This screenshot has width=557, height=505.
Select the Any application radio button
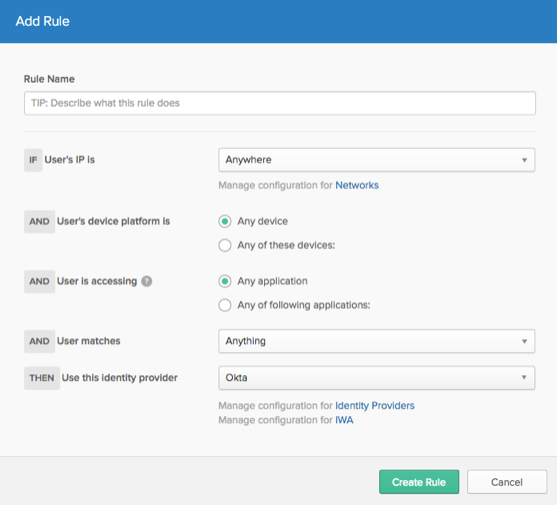pos(225,281)
